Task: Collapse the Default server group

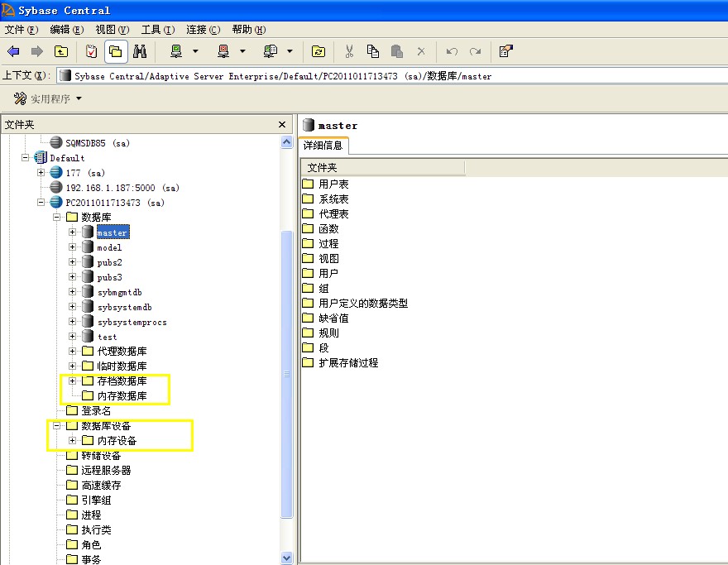Action: 25,158
